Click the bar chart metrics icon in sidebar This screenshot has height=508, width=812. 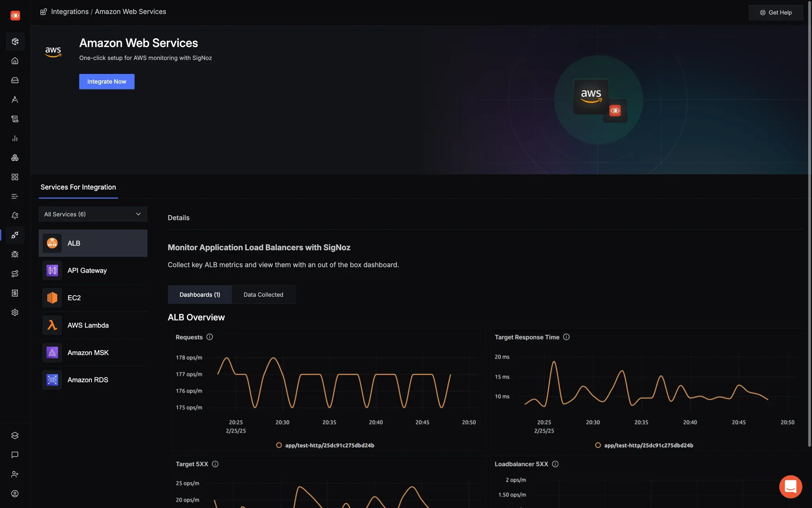[x=15, y=138]
